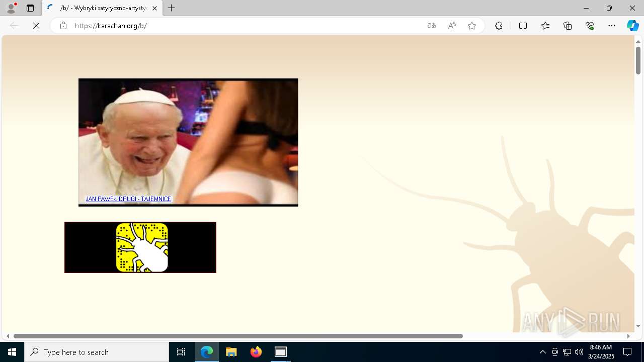644x362 pixels.
Task: Open the clock showing 8:46 AM
Action: coord(601,352)
